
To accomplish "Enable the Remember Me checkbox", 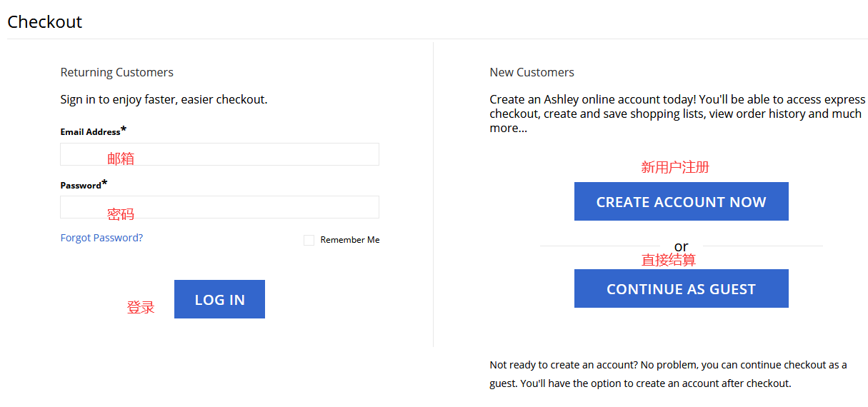I will point(309,241).
